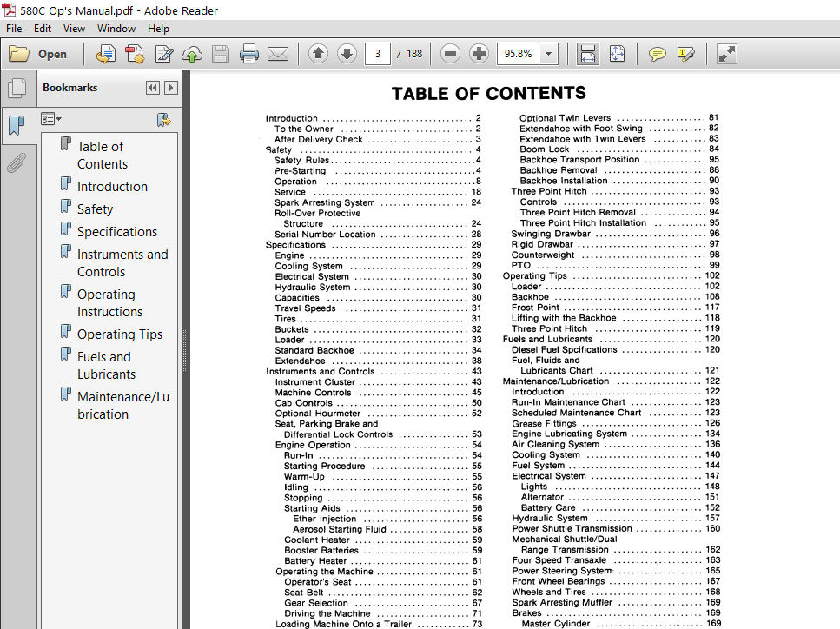Select the Safety bookmark
840x629 pixels.
(95, 209)
